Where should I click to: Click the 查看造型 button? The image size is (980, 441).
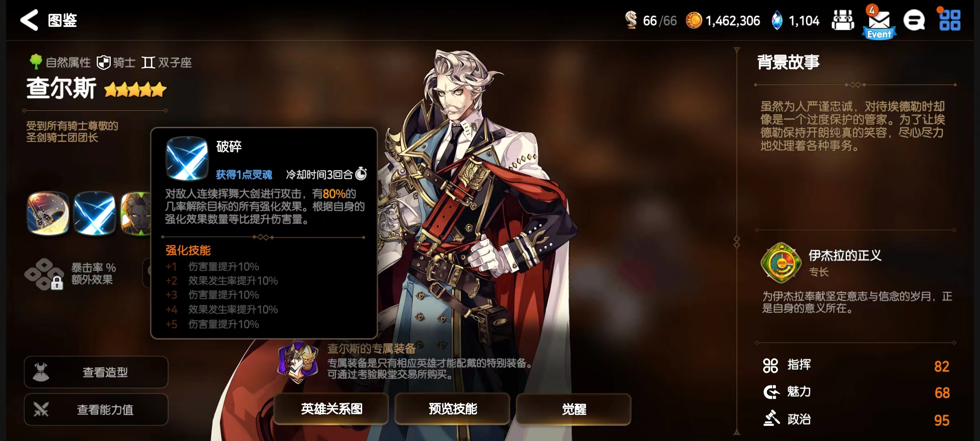coord(96,372)
